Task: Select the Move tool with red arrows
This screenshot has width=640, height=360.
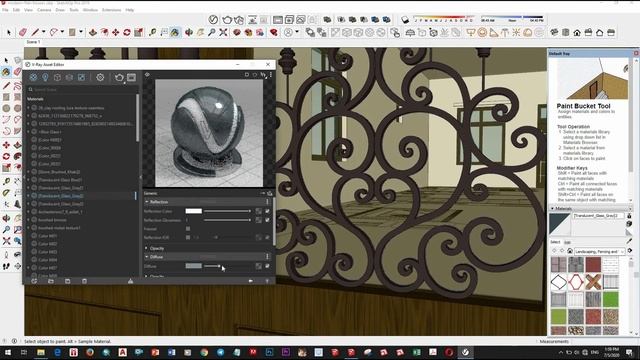Action: pos(116,32)
